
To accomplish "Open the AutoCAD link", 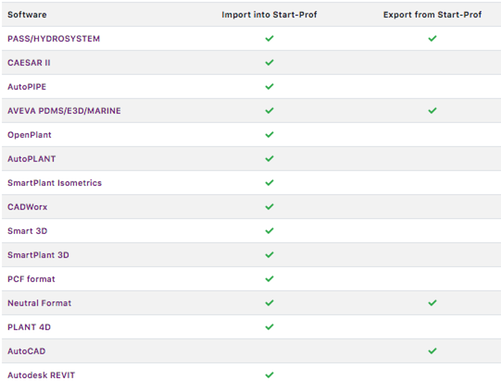I will coord(26,351).
